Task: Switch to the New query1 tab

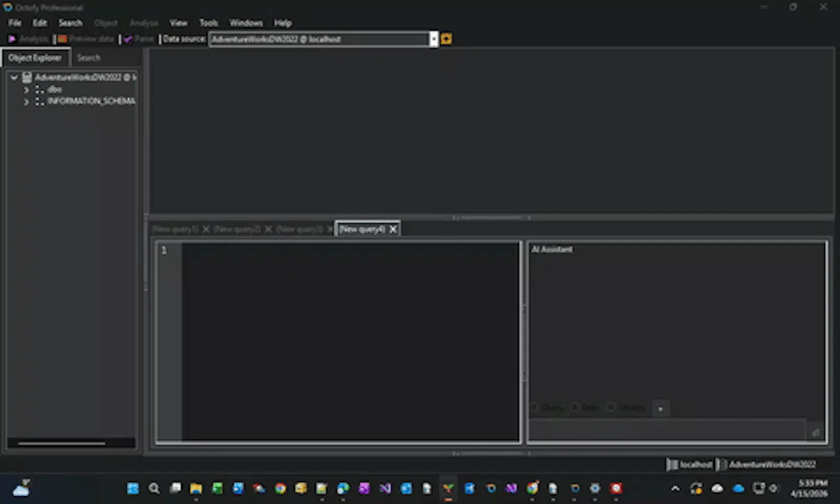Action: click(x=175, y=229)
